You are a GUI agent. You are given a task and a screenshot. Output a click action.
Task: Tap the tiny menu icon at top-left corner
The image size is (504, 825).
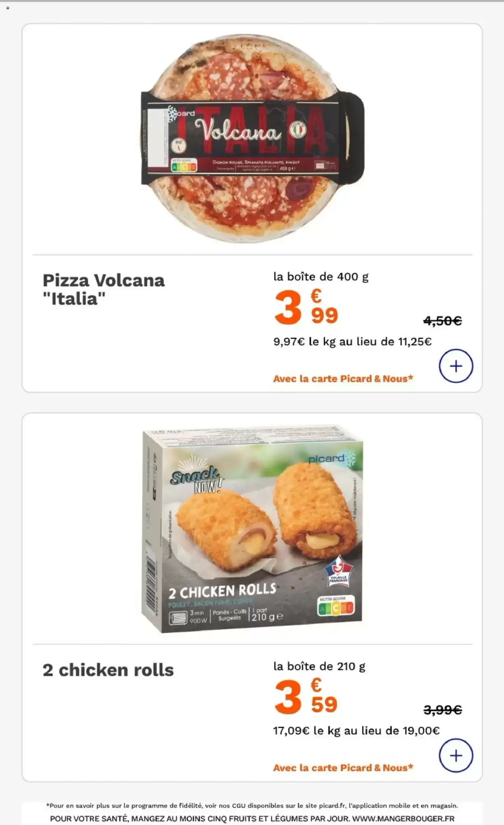tap(7, 8)
